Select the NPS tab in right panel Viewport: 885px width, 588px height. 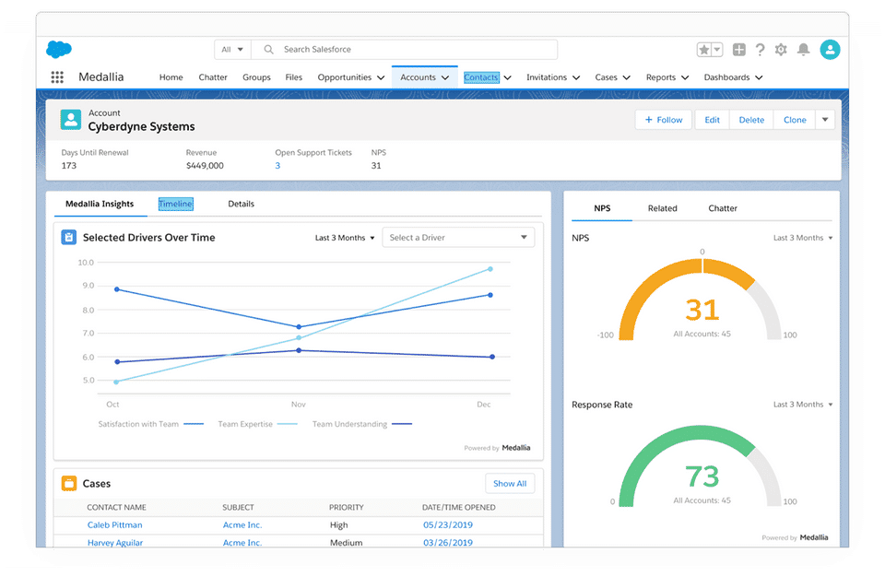pos(602,208)
